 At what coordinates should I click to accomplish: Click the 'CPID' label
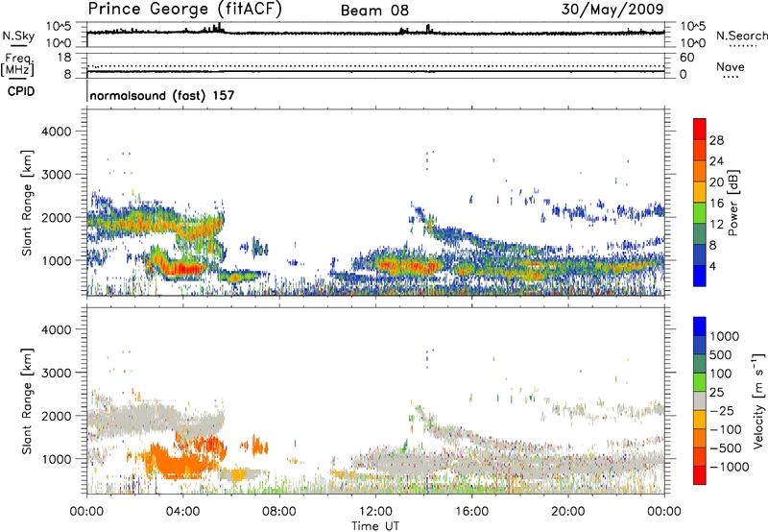(21, 91)
